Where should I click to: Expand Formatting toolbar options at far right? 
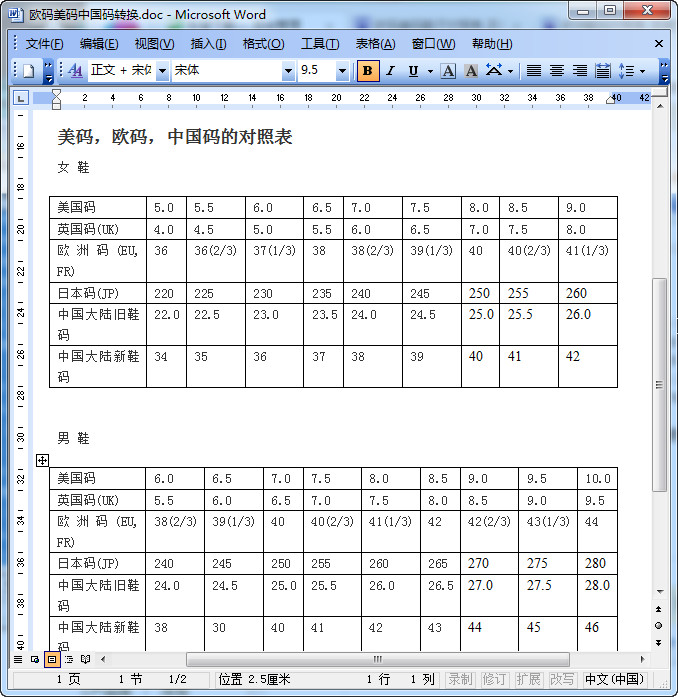tap(664, 72)
